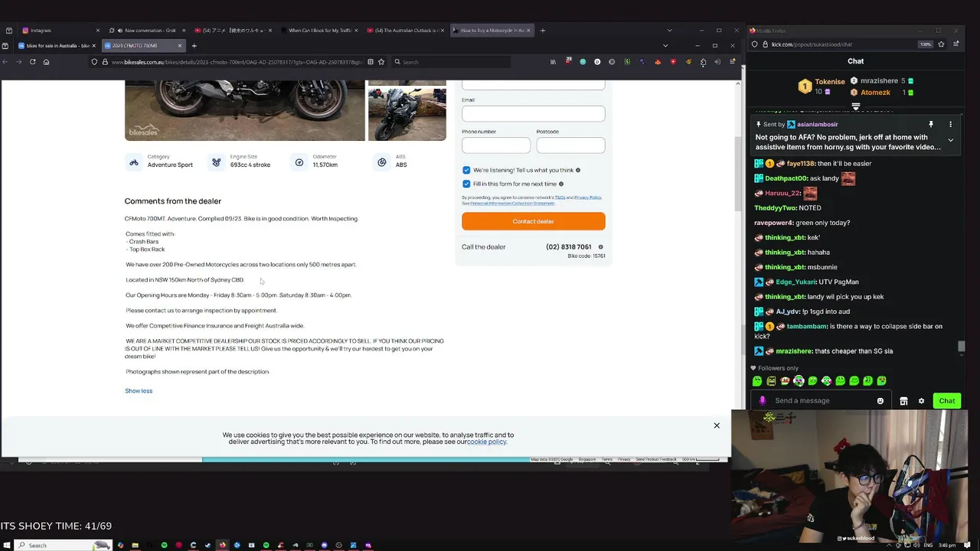Open File Explorer from the taskbar
980x551 pixels.
click(135, 545)
